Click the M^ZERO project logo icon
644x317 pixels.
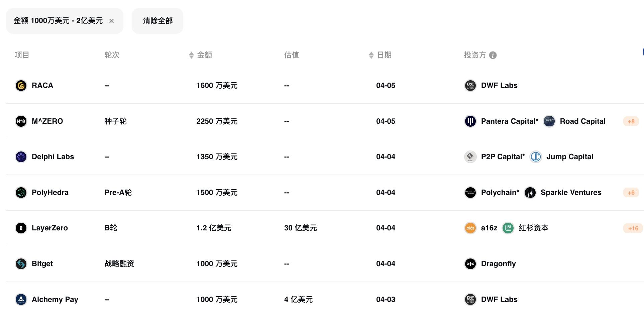[21, 121]
